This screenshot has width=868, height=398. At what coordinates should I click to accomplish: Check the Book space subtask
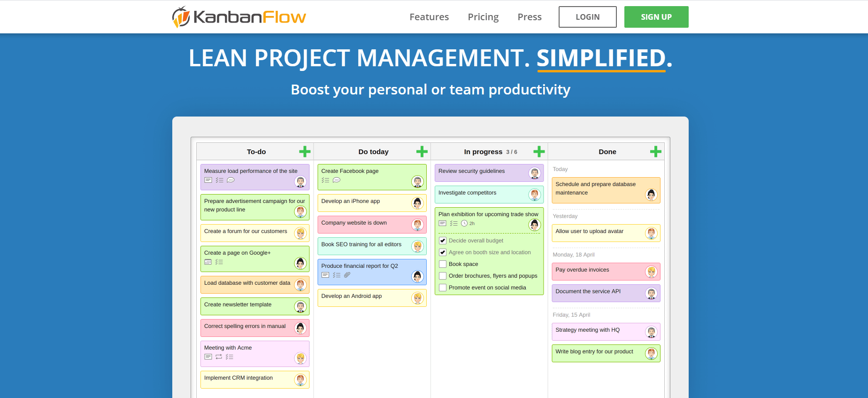point(443,264)
